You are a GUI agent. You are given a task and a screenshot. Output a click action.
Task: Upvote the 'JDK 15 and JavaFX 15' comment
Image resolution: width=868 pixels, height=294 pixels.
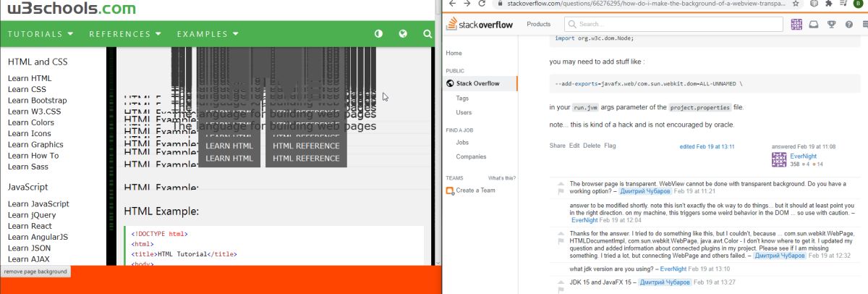click(x=561, y=282)
